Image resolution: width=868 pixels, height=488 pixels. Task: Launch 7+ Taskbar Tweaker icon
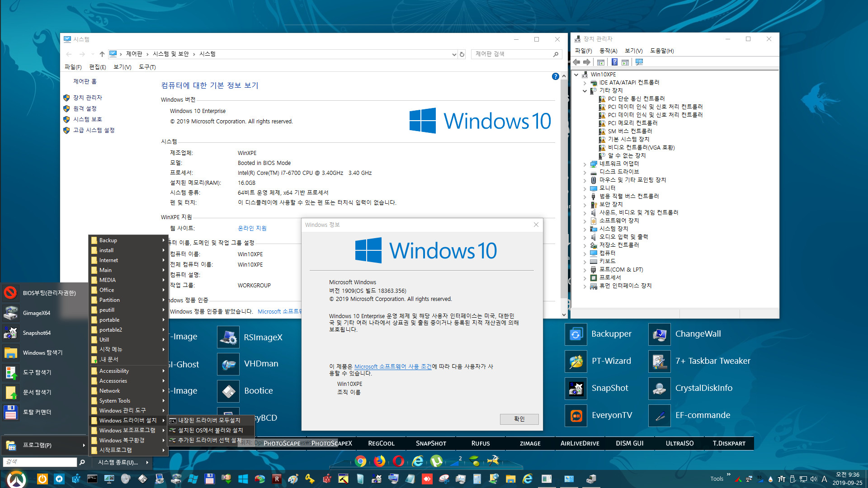click(659, 361)
